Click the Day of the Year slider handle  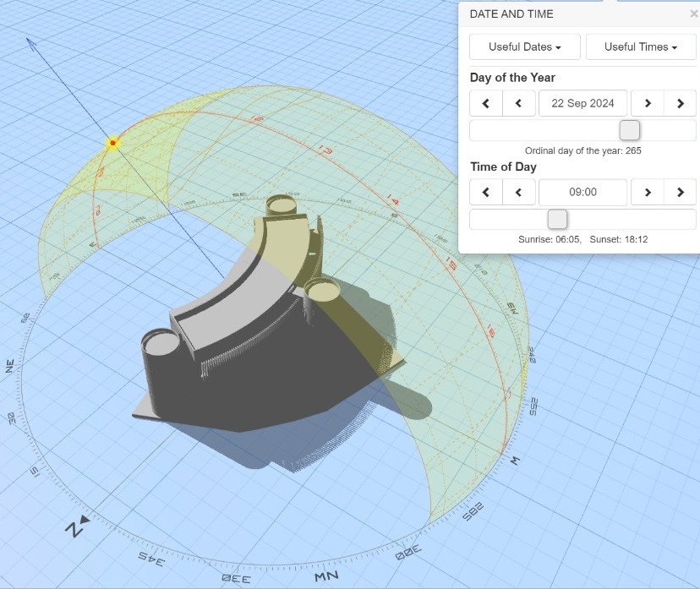(x=629, y=130)
